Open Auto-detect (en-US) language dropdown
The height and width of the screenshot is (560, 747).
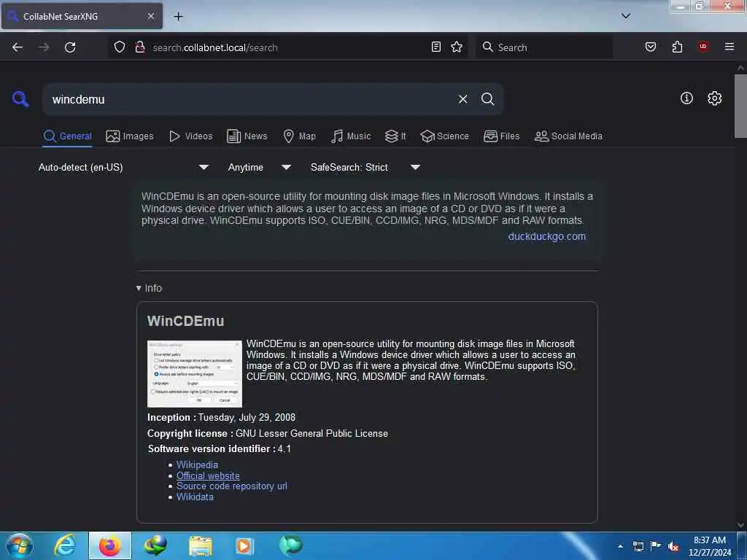pyautogui.click(x=123, y=167)
